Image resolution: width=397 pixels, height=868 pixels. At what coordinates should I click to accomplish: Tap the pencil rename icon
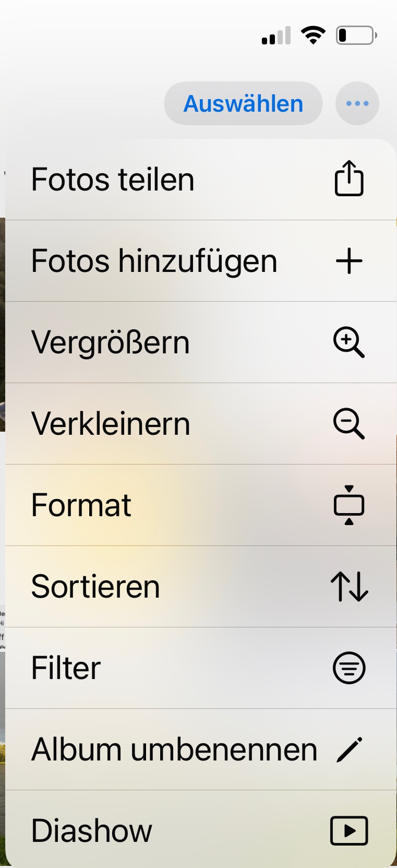click(x=349, y=750)
